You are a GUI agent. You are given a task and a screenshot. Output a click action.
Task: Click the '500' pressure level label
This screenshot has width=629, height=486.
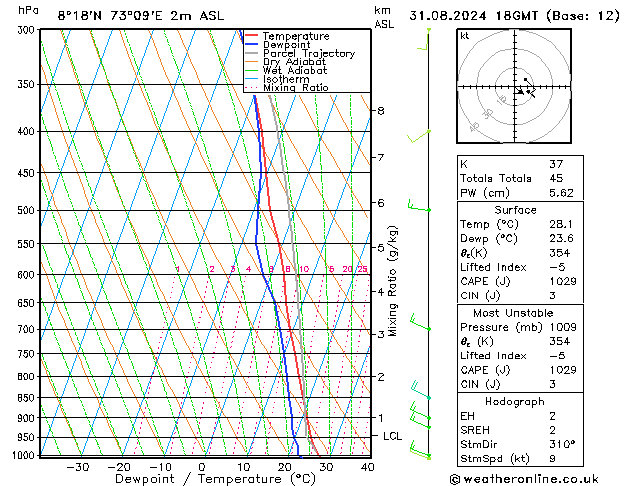tap(28, 211)
